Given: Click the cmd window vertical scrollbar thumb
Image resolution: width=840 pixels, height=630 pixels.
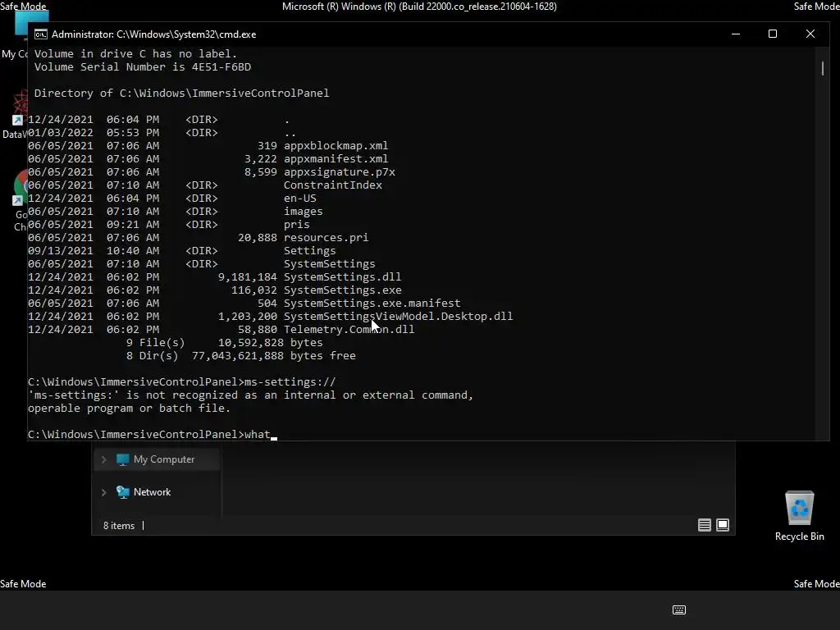Looking at the screenshot, I should point(822,68).
